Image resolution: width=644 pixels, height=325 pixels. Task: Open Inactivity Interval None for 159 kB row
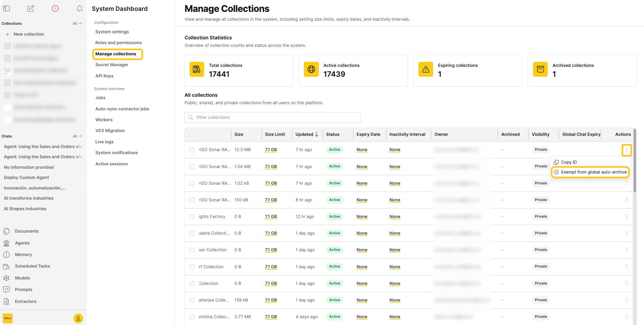coord(395,300)
